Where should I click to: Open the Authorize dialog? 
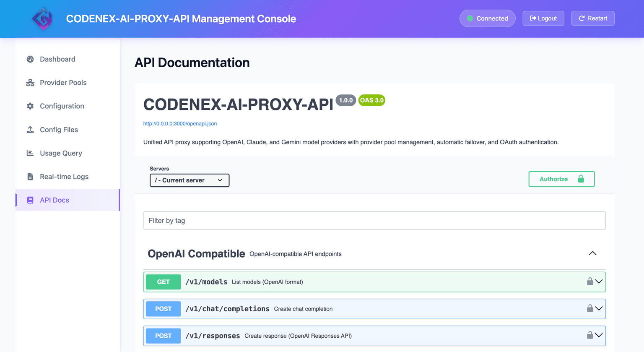click(x=561, y=179)
